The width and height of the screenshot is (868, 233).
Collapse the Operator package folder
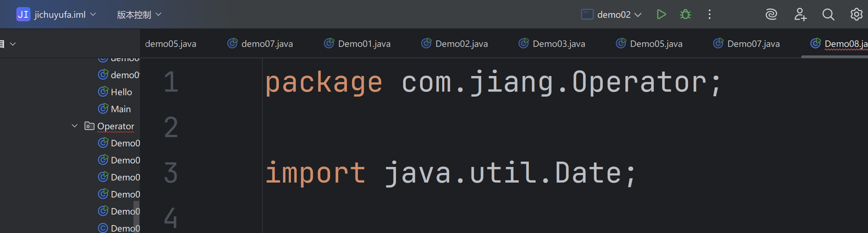point(75,126)
